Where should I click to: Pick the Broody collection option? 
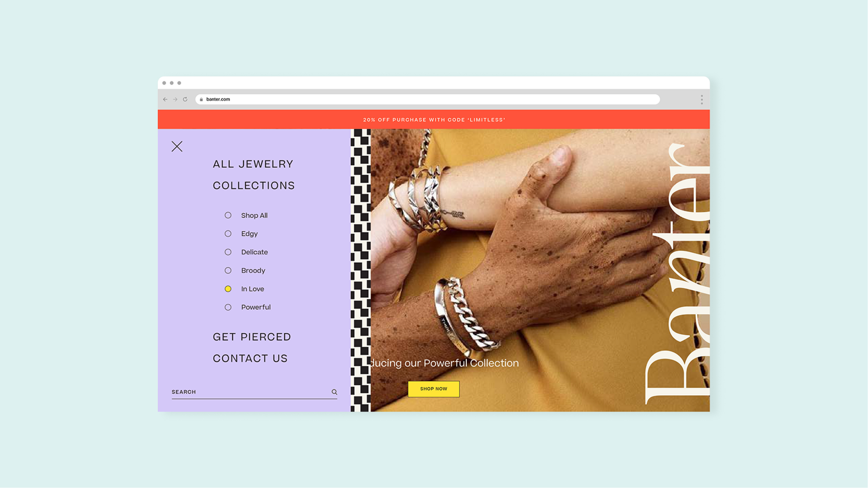click(228, 270)
